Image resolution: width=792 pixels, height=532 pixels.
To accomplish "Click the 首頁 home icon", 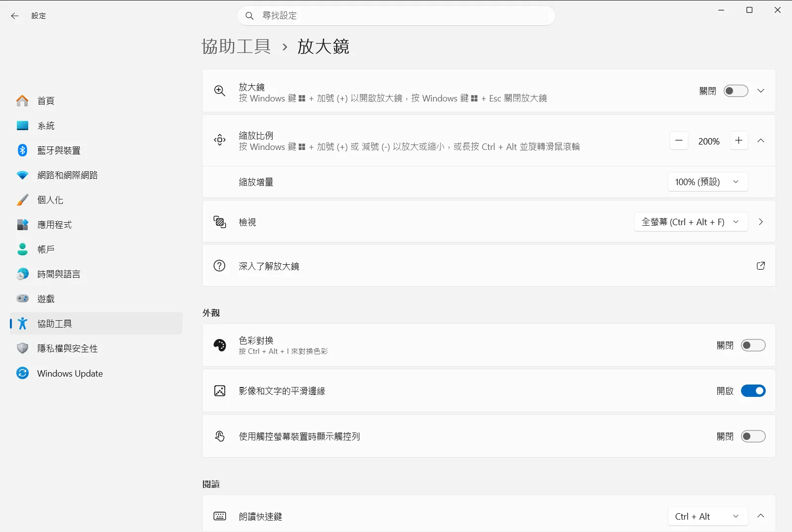I will coord(22,101).
